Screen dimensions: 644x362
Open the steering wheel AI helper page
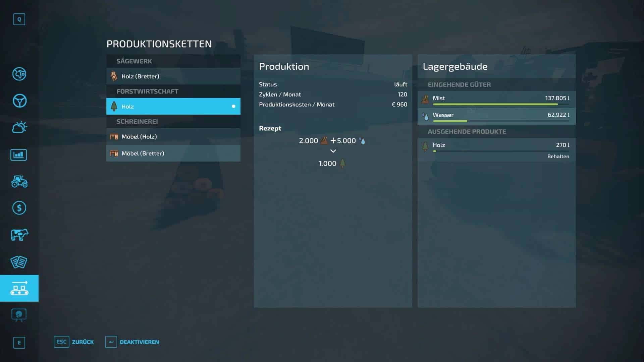pos(19,101)
